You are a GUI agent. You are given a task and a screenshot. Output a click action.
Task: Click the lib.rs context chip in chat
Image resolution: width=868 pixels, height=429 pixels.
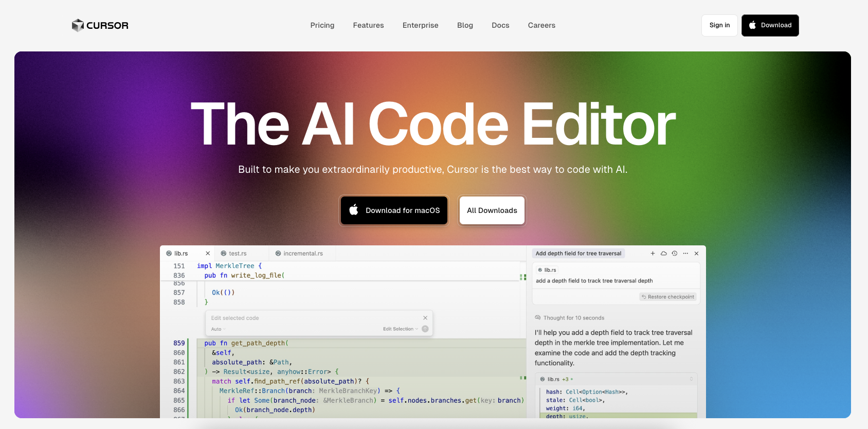click(547, 270)
